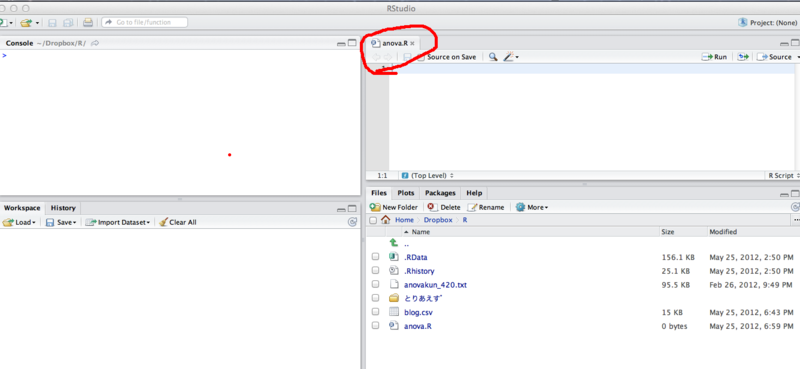Click the とりあえず folder icon
This screenshot has height=369, width=800.
[393, 298]
